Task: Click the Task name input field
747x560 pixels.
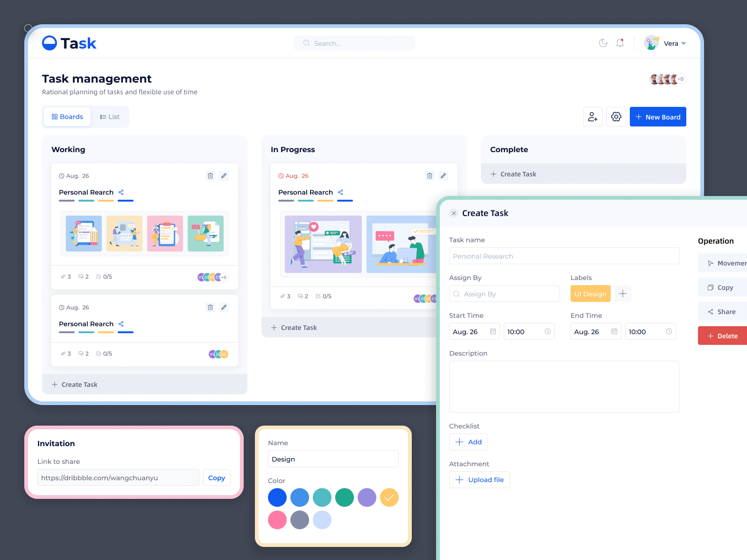Action: tap(564, 256)
